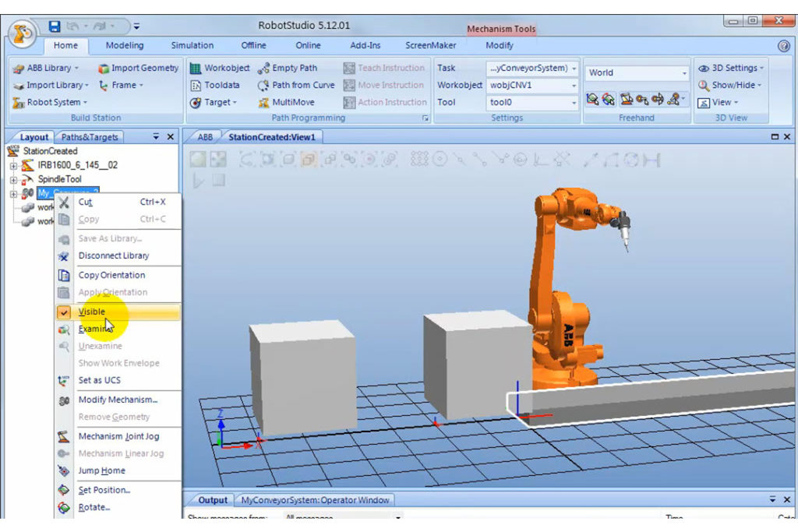The width and height of the screenshot is (798, 532).
Task: Click the Jump Home icon
Action: 64,471
